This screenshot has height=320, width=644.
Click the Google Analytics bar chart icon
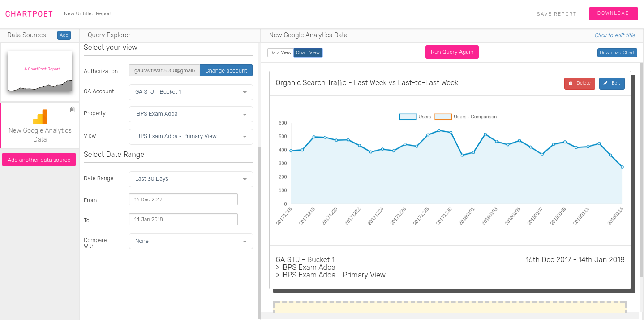click(x=40, y=117)
